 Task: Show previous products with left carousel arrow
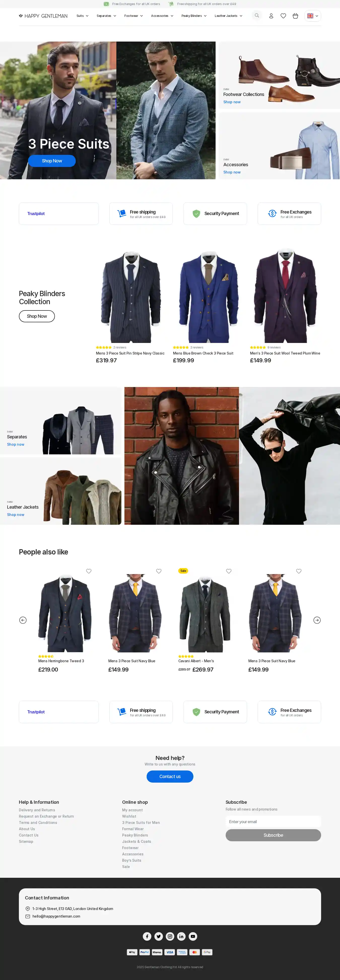click(23, 620)
